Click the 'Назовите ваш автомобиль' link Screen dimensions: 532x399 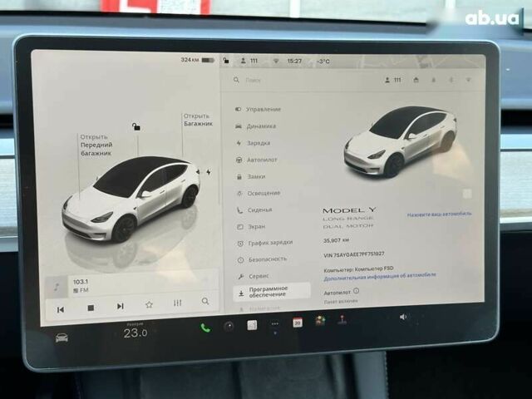click(440, 214)
